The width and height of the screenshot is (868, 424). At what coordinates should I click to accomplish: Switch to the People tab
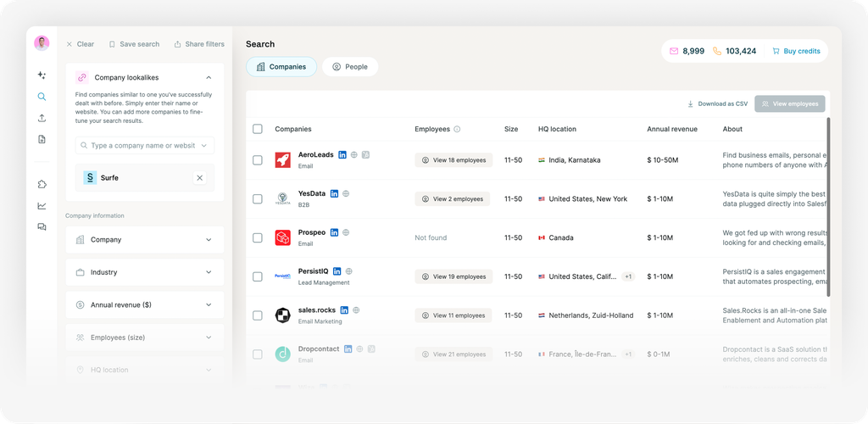point(350,67)
